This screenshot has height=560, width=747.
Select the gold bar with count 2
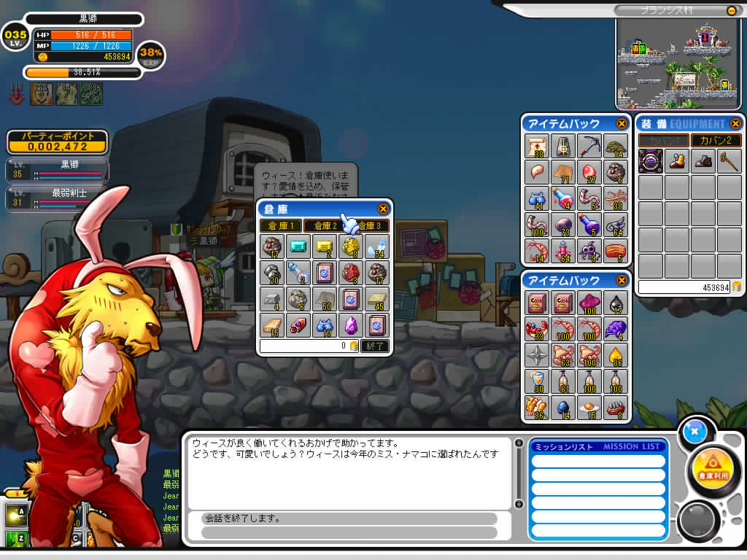pos(325,246)
